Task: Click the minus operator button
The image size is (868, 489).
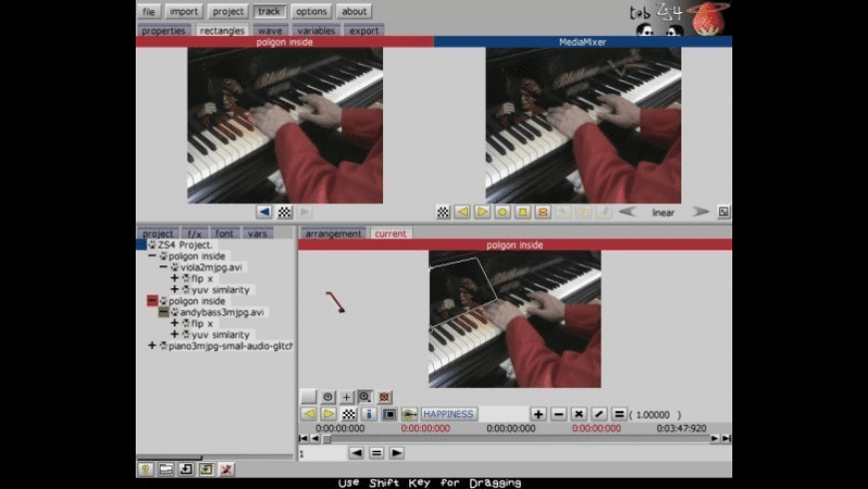Action: point(559,414)
